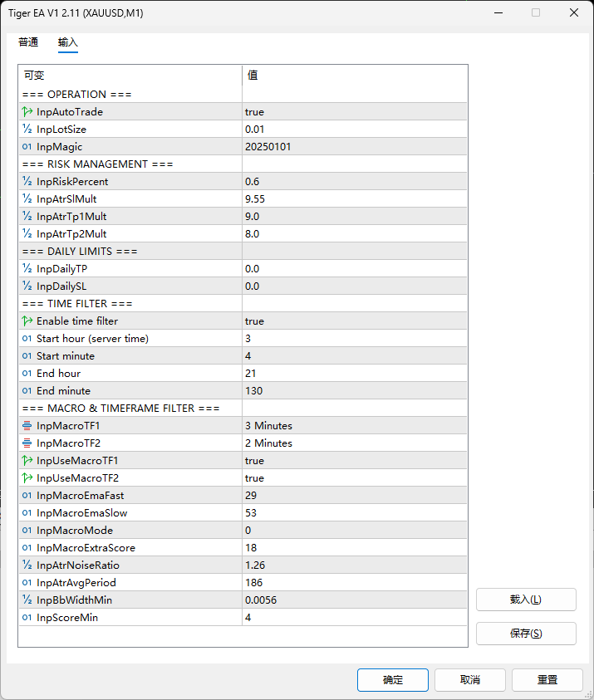
Task: Click the integer icon beside InpMagic
Action: (x=27, y=146)
